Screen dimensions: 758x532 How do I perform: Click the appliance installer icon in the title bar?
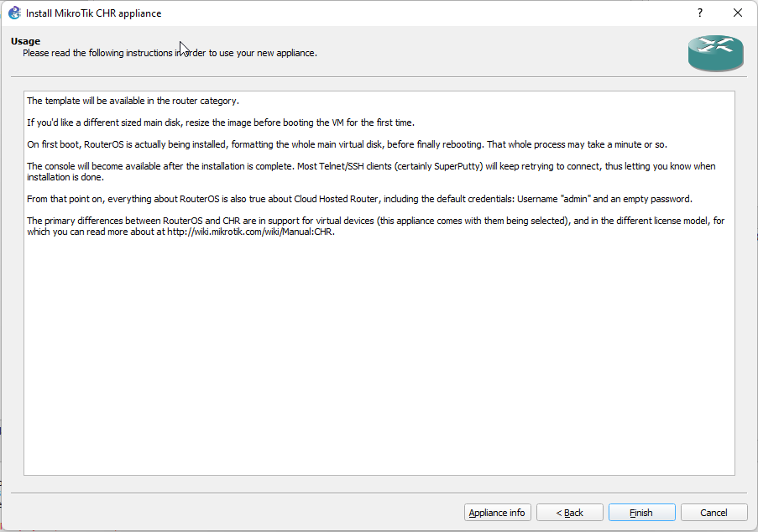pyautogui.click(x=15, y=13)
